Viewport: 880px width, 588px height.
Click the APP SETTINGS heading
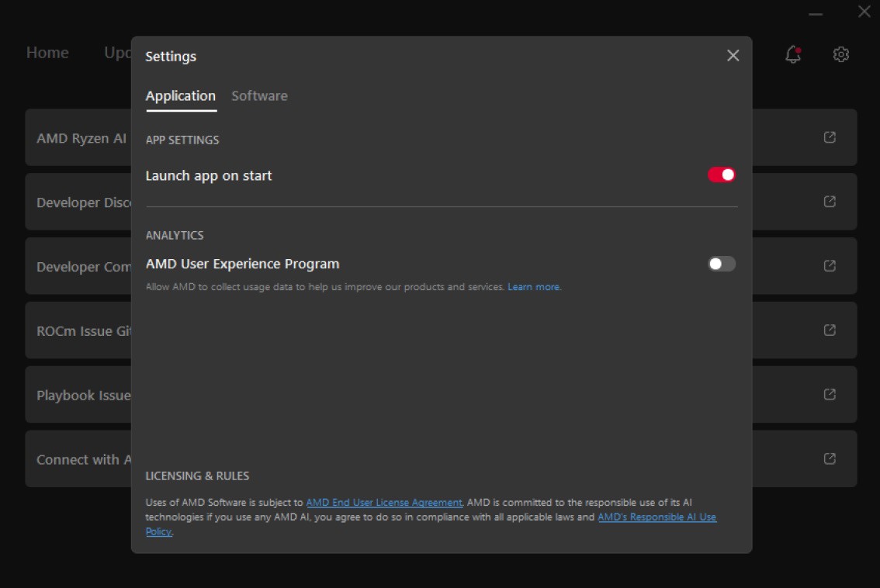pyautogui.click(x=182, y=140)
